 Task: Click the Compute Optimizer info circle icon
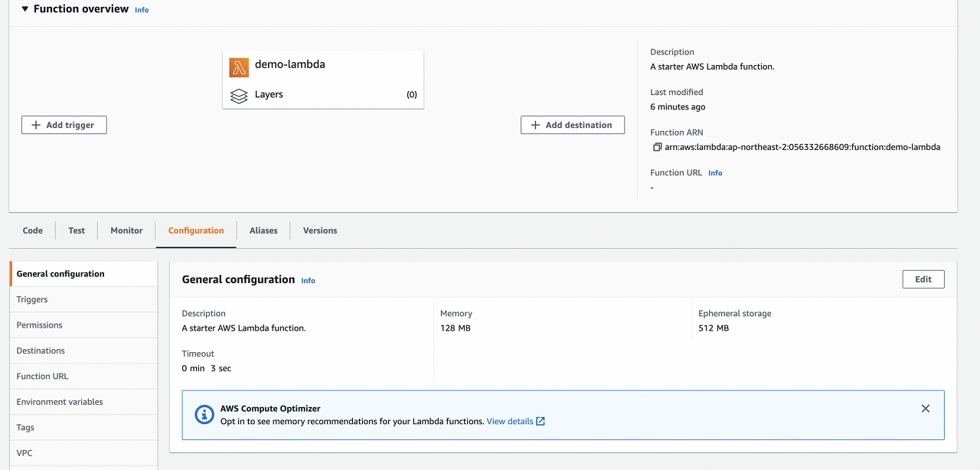click(204, 415)
